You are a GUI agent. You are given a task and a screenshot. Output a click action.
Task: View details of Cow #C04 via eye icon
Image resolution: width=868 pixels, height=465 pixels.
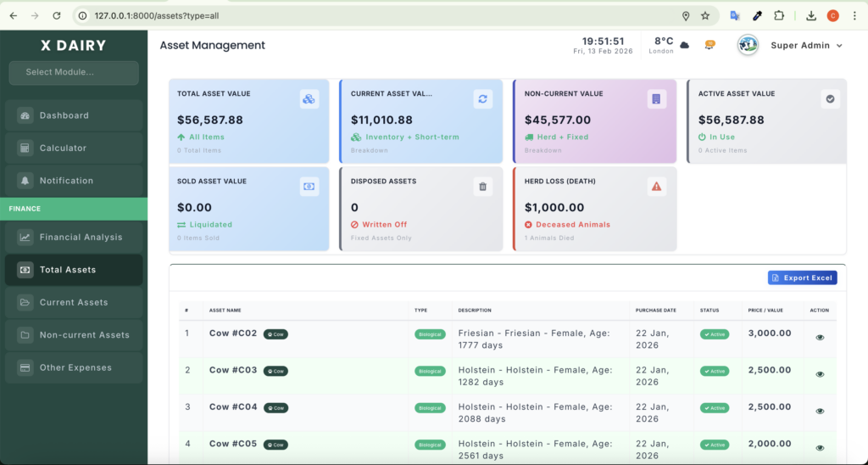point(820,412)
